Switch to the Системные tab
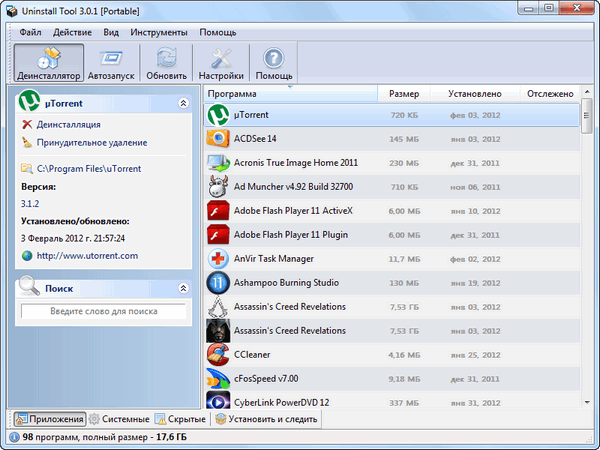Screen dimensions: 600x450 pos(121,419)
